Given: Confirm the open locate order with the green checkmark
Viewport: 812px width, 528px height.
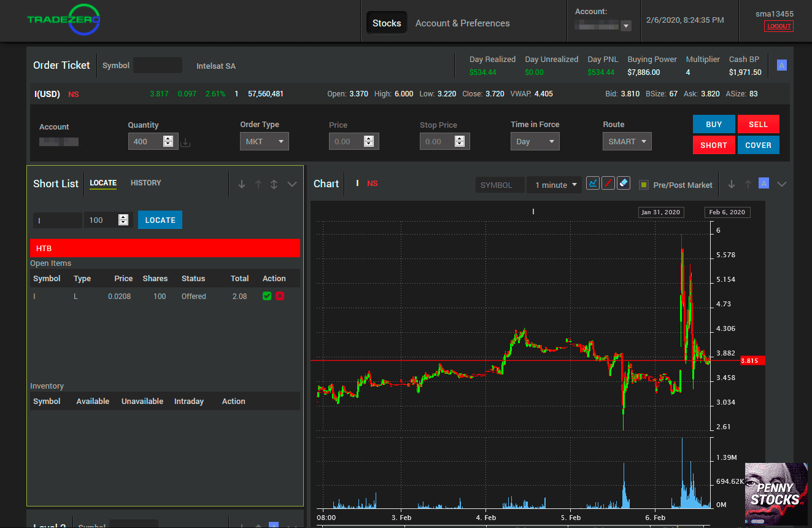Looking at the screenshot, I should click(266, 296).
